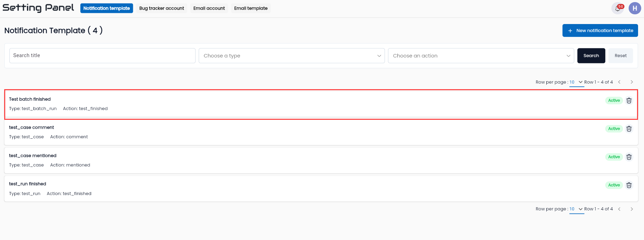Delete the test_run finished template

coord(629,185)
